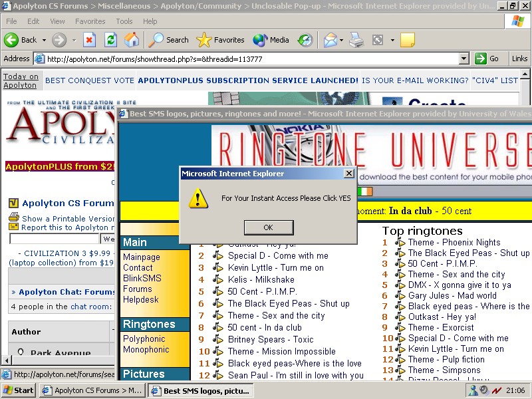Image resolution: width=532 pixels, height=399 pixels.
Task: Click the History icon in toolbar
Action: tap(305, 40)
